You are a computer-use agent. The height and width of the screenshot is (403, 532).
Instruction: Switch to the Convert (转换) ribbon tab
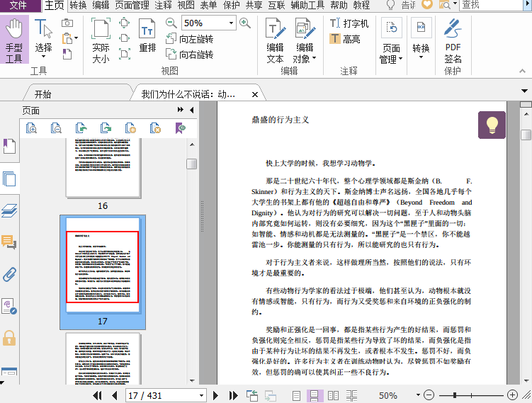pyautogui.click(x=79, y=5)
